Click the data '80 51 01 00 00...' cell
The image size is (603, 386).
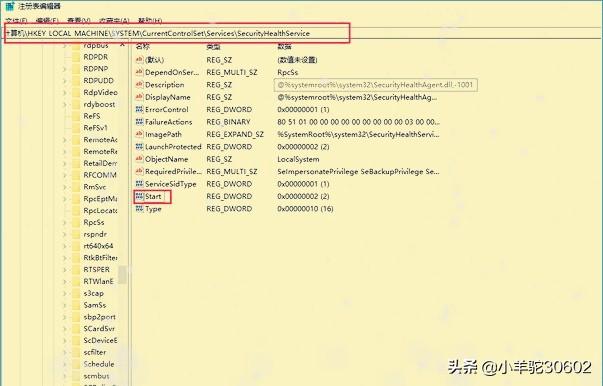[x=358, y=122]
